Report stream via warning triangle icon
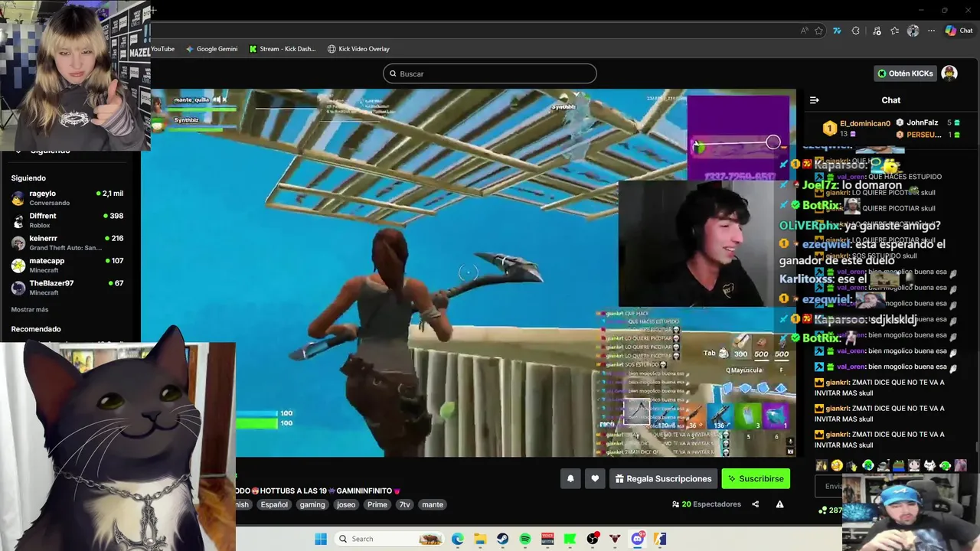This screenshot has width=980, height=551. coord(779,504)
